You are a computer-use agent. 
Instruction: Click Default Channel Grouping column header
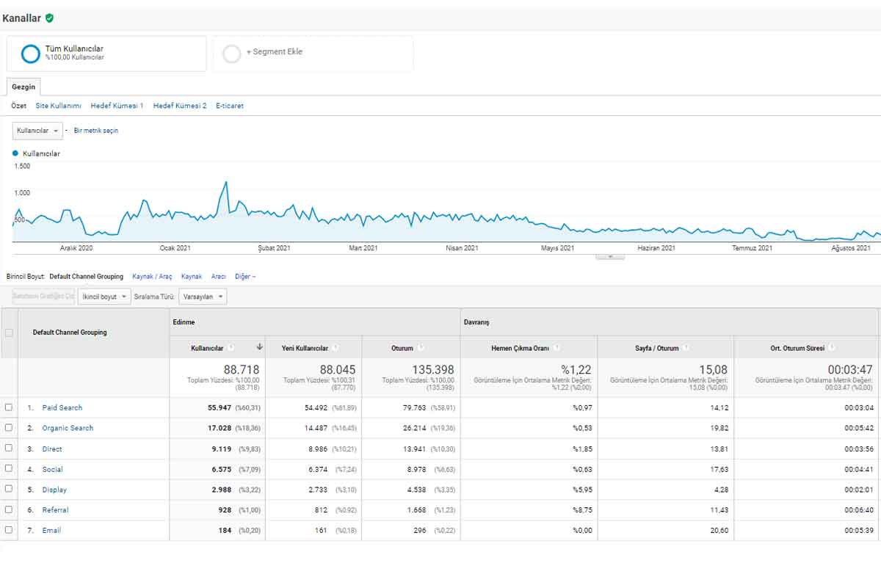coord(70,333)
